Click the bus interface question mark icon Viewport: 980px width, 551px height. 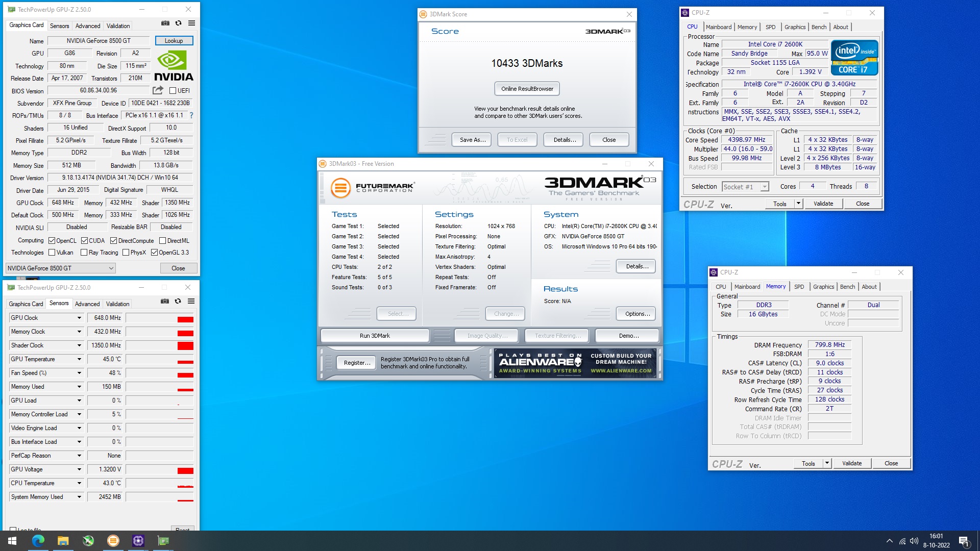point(191,115)
